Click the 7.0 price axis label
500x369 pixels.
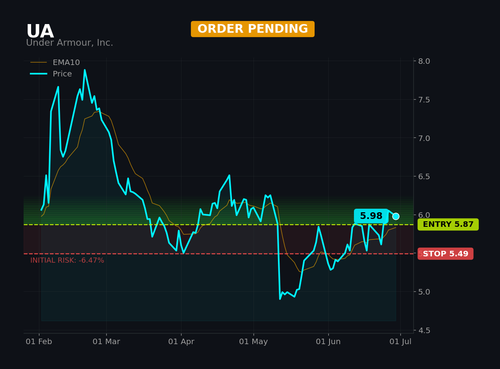(x=424, y=138)
